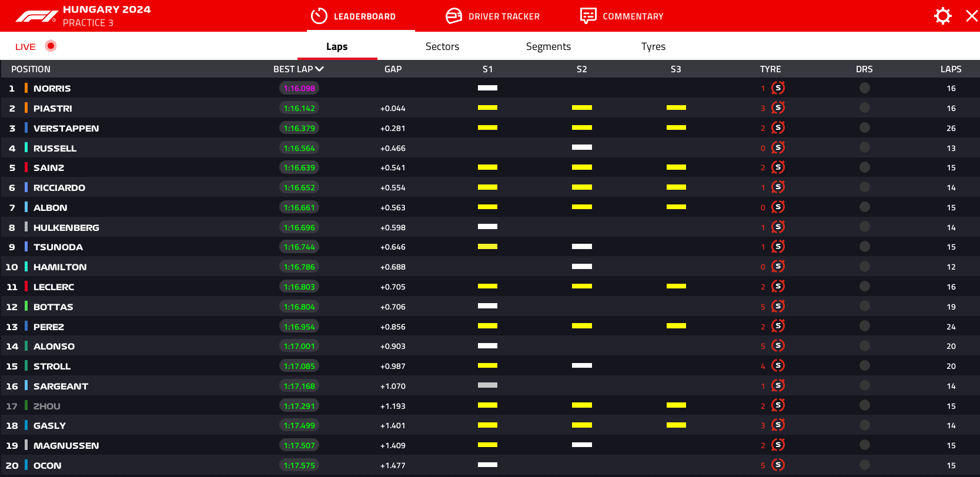Screen dimensions: 980x477
Task: Click Sainz's soft tyre icon
Action: coord(778,167)
